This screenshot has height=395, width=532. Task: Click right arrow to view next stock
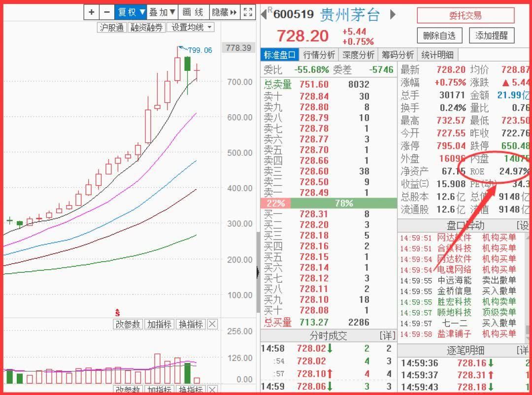[393, 15]
